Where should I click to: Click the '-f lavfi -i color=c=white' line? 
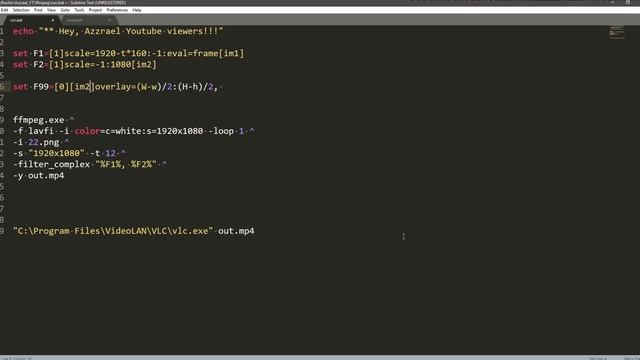click(x=133, y=131)
